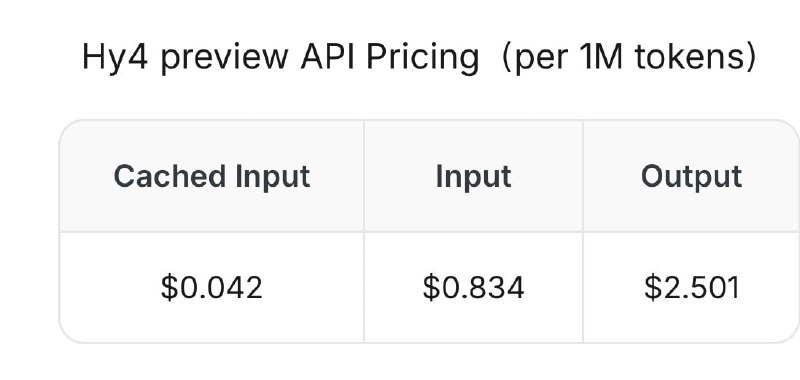Click the $0.042 cached input price
800x380 pixels.
click(x=212, y=287)
